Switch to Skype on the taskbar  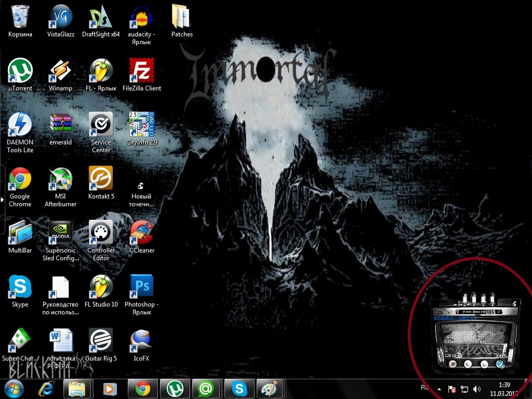tap(239, 389)
